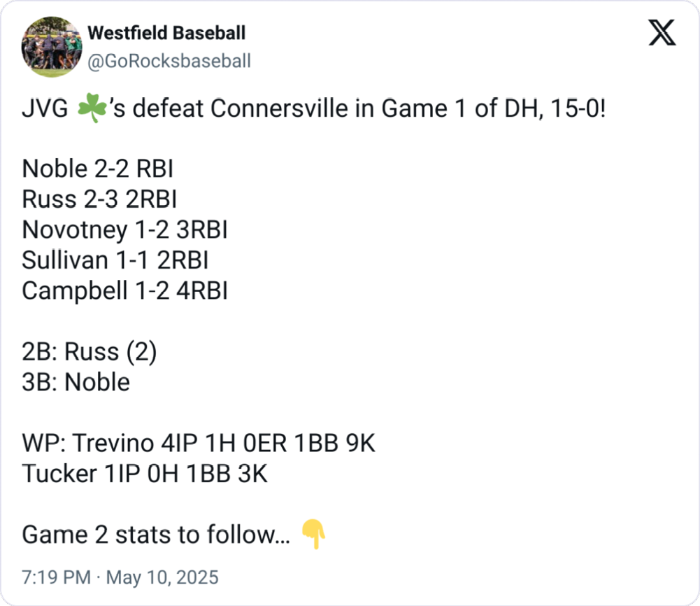700x606 pixels.
Task: Click the Westfield Baseball display name
Action: [166, 33]
